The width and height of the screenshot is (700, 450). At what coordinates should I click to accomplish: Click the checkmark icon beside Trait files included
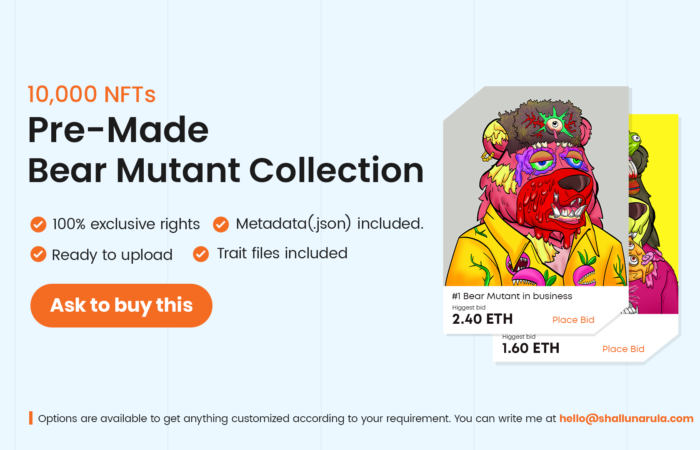(x=201, y=254)
